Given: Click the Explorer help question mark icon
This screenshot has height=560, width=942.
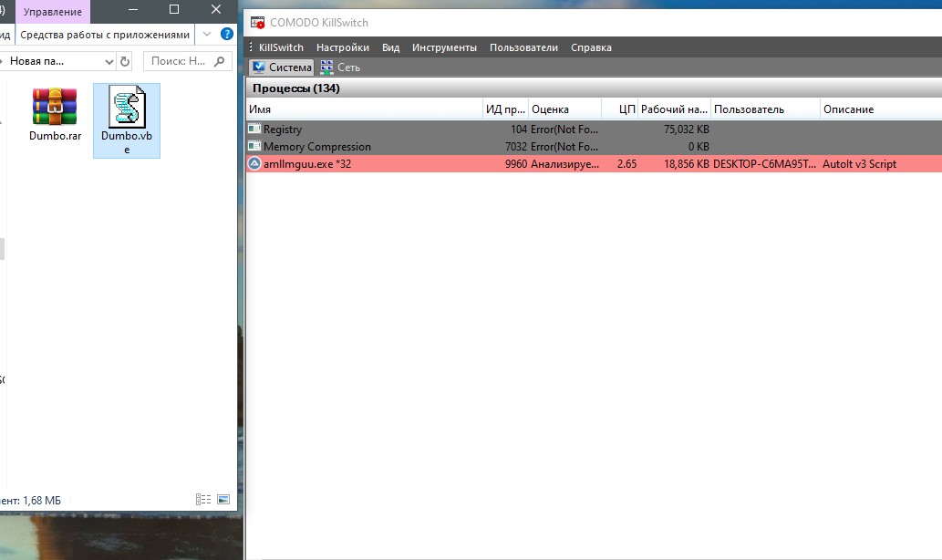Looking at the screenshot, I should (x=226, y=35).
